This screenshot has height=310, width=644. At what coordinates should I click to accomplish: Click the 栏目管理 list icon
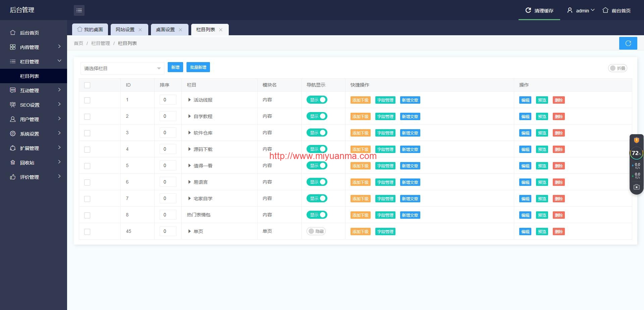tap(13, 61)
